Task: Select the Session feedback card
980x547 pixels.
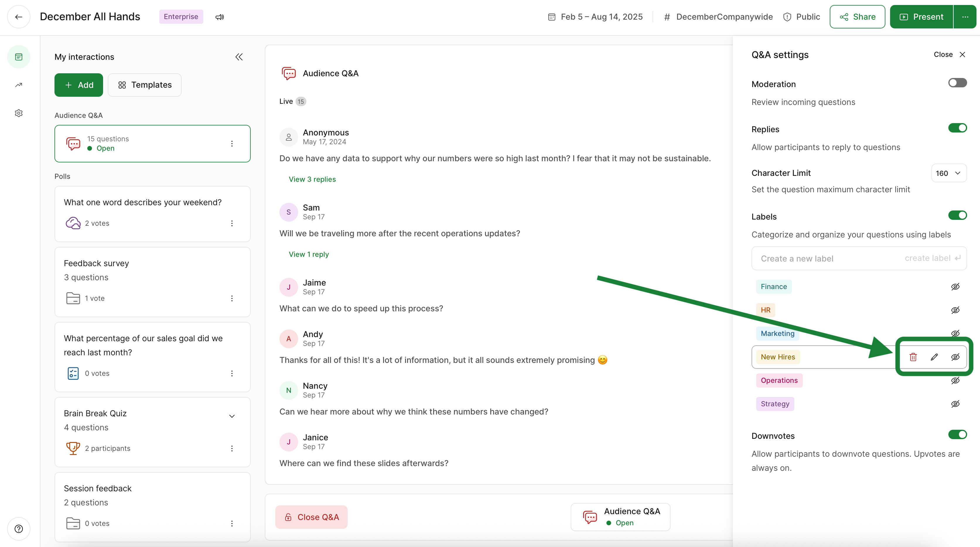Action: pos(152,507)
